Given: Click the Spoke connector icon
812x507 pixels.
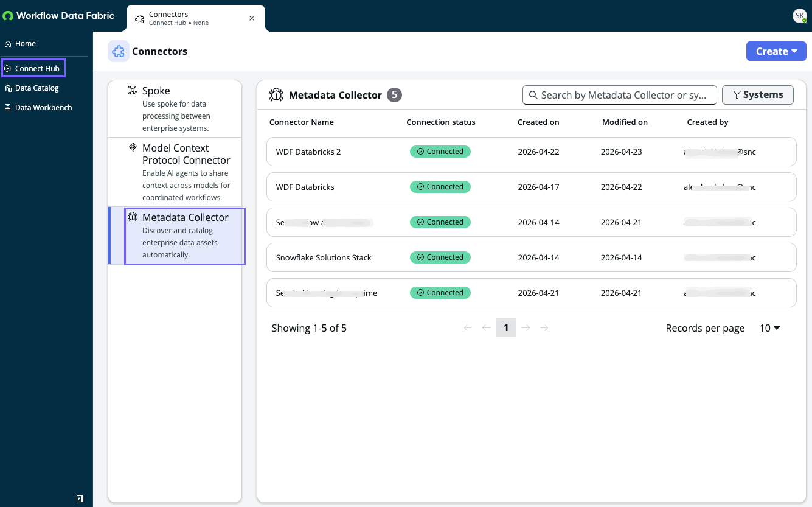Looking at the screenshot, I should click(x=132, y=91).
